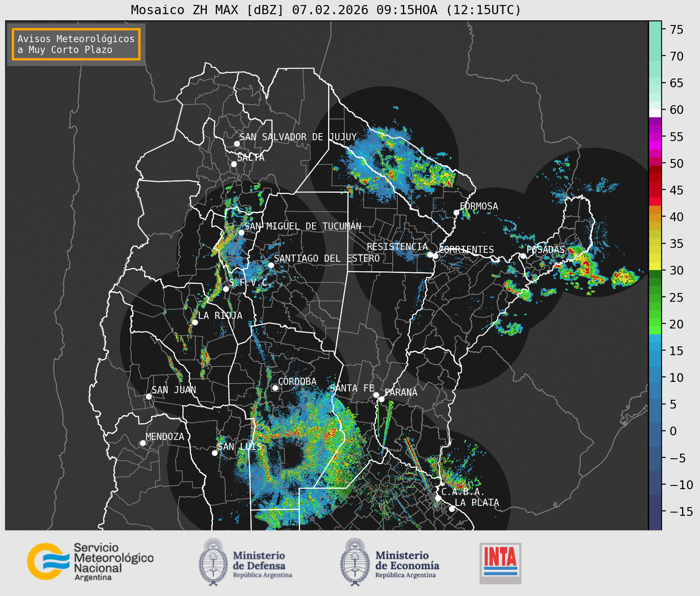Click the San Juan city marker dot

tap(149, 396)
